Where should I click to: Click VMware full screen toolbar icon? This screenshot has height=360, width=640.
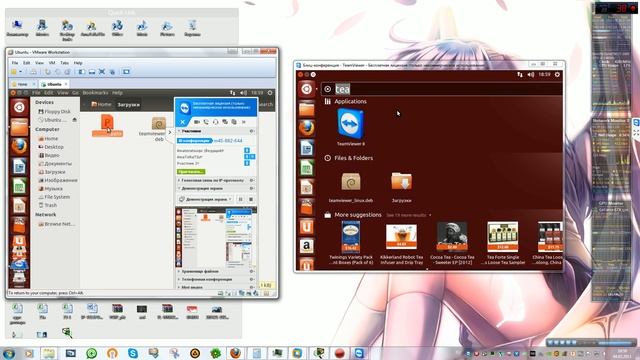pos(102,72)
